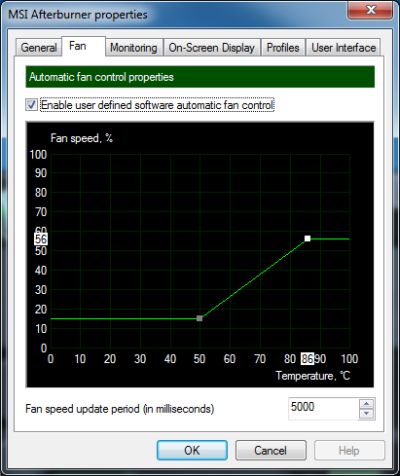The image size is (400, 476).
Task: Click the highlighted 56 fan speed value
Action: tap(41, 239)
